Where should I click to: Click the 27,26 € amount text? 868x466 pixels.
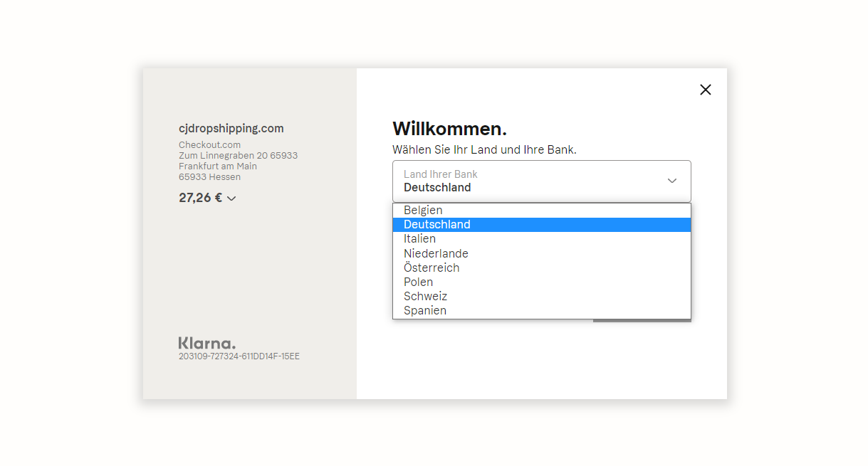(200, 198)
